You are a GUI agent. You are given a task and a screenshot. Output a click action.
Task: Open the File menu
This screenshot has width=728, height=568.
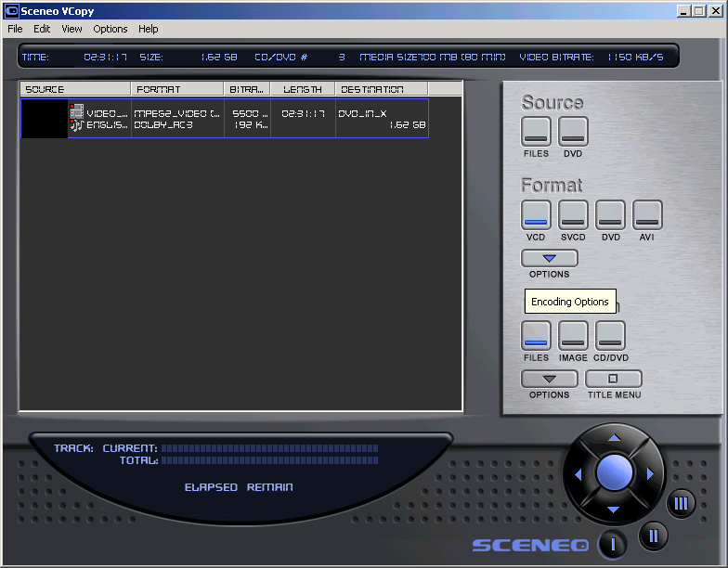tap(15, 29)
